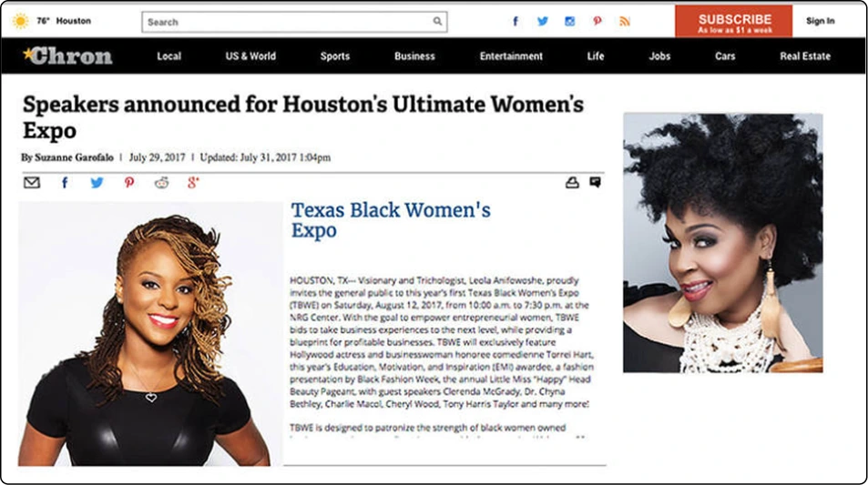Print the article using printer icon
This screenshot has width=868, height=485.
click(572, 183)
